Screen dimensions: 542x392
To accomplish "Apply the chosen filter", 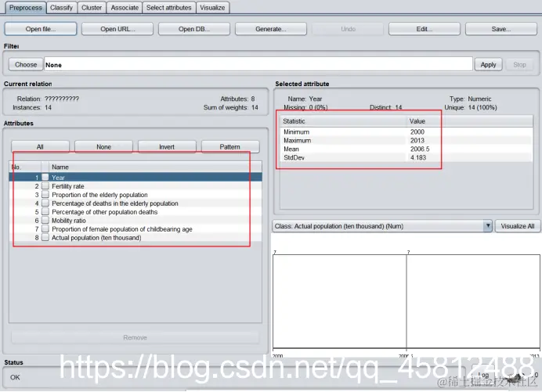I will pos(488,65).
